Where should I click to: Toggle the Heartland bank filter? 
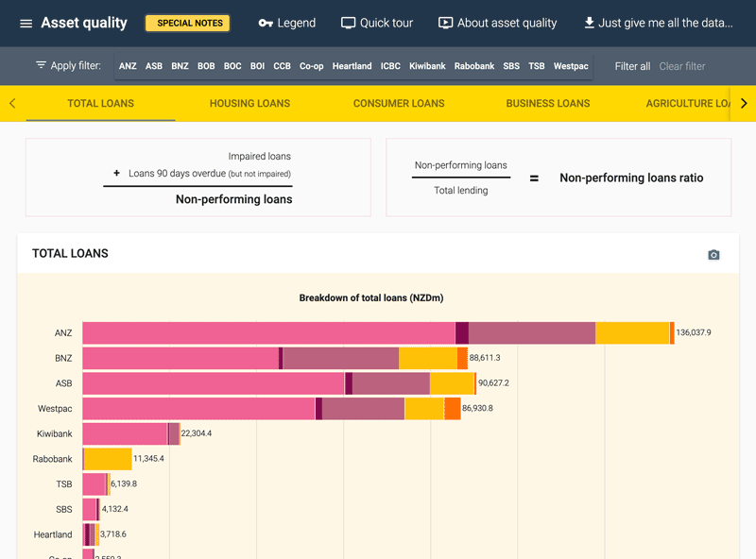352,66
